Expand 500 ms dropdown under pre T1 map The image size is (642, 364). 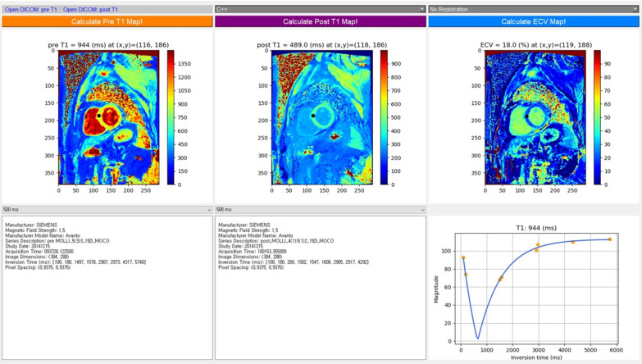tap(107, 210)
